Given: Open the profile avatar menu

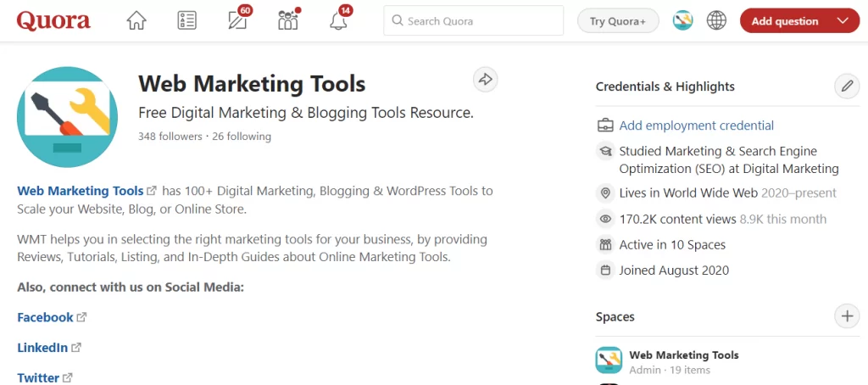Looking at the screenshot, I should click(682, 21).
